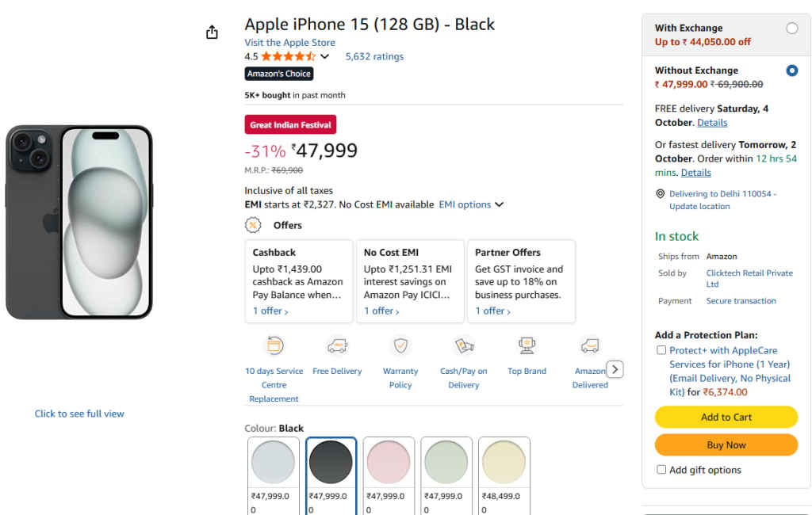The width and height of the screenshot is (812, 515).
Task: Expand the EMI options dropdown
Action: click(471, 204)
